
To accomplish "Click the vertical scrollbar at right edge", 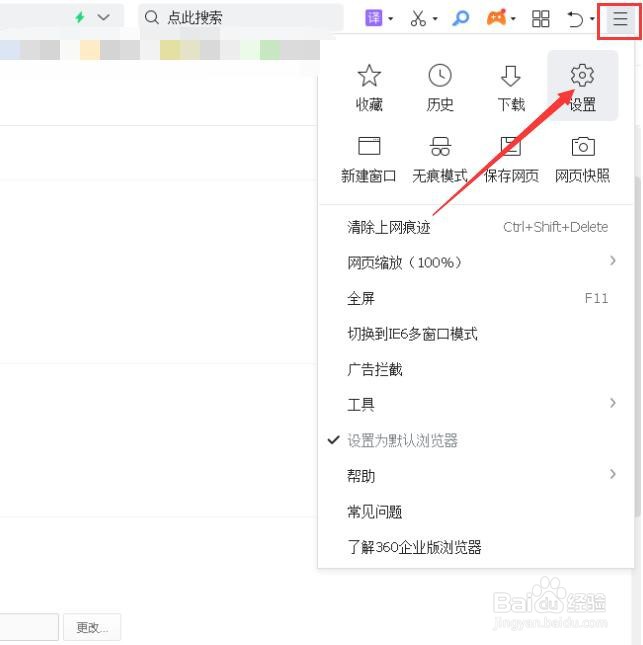I will [x=638, y=346].
